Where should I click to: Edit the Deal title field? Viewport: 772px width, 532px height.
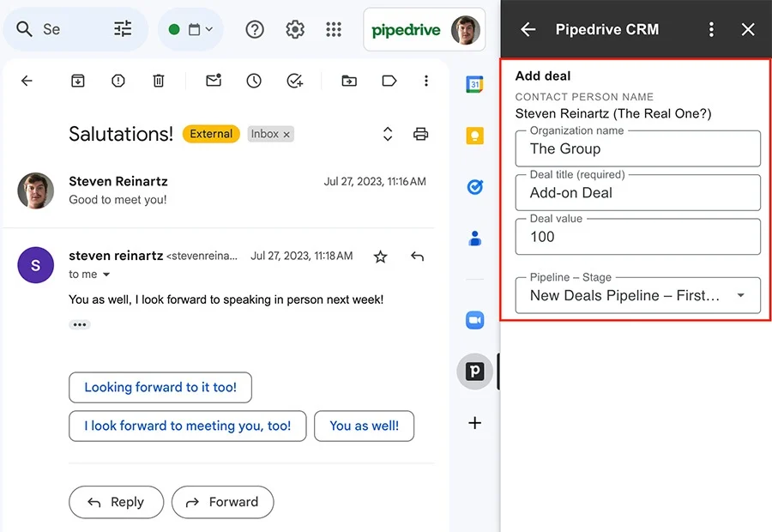(637, 192)
